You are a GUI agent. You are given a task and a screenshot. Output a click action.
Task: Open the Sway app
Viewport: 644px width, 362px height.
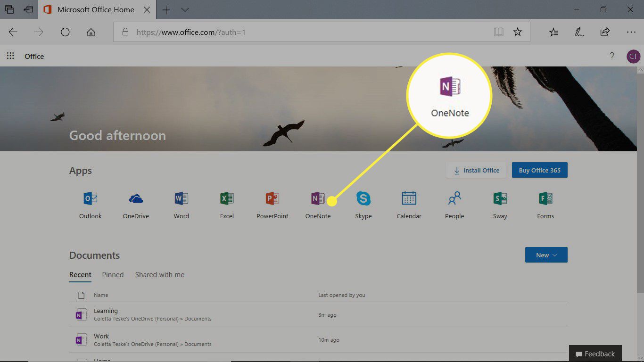point(500,206)
